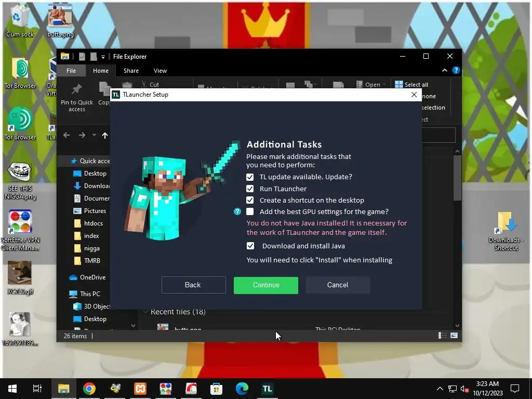The width and height of the screenshot is (532, 399).
Task: Select Pictures in the navigation pane
Action: click(x=90, y=211)
